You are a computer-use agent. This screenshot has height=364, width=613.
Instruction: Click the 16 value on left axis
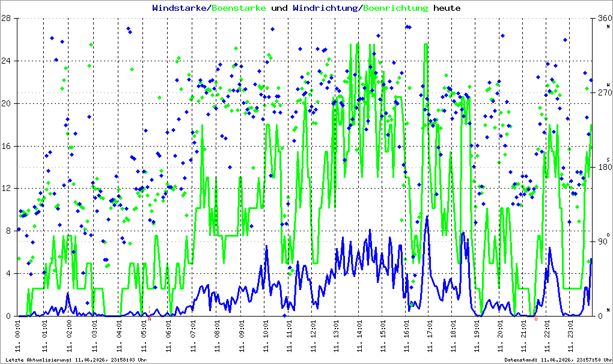(6, 146)
